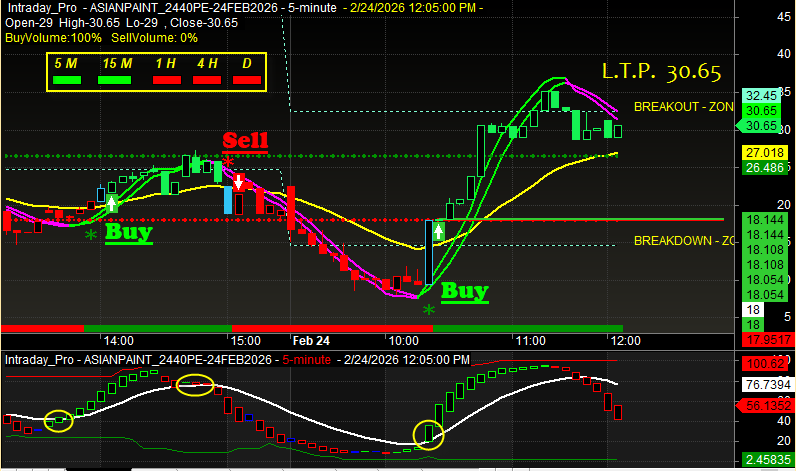Click the 10:00 time axis label
Image resolution: width=796 pixels, height=471 pixels.
[404, 341]
